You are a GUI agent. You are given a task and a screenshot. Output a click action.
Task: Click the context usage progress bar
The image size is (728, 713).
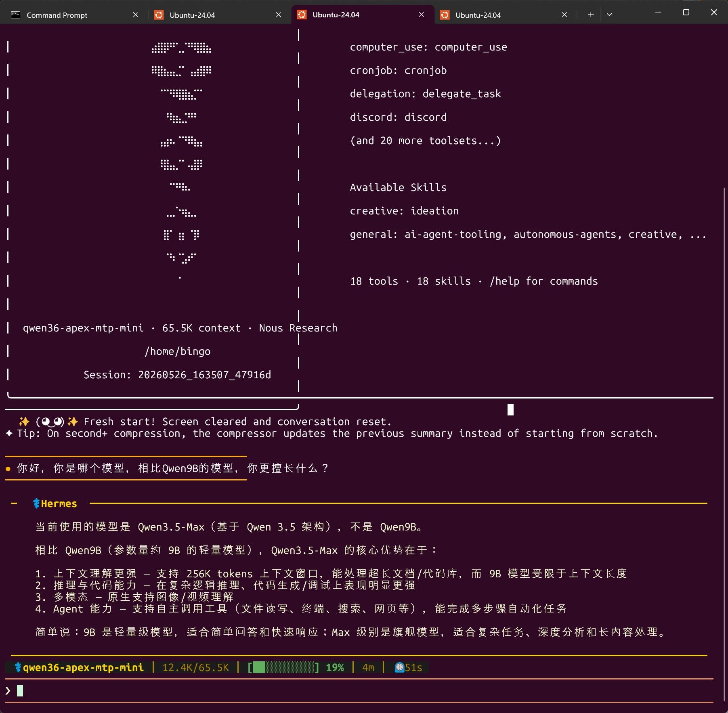(x=283, y=667)
